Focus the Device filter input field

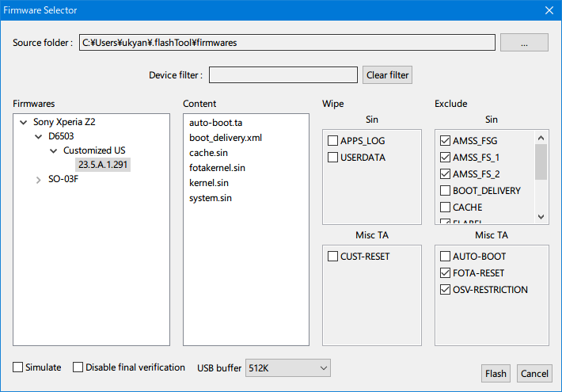point(283,75)
